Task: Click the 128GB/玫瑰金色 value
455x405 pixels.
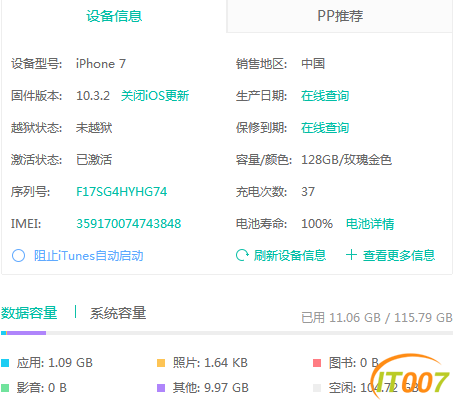Action: pos(346,160)
